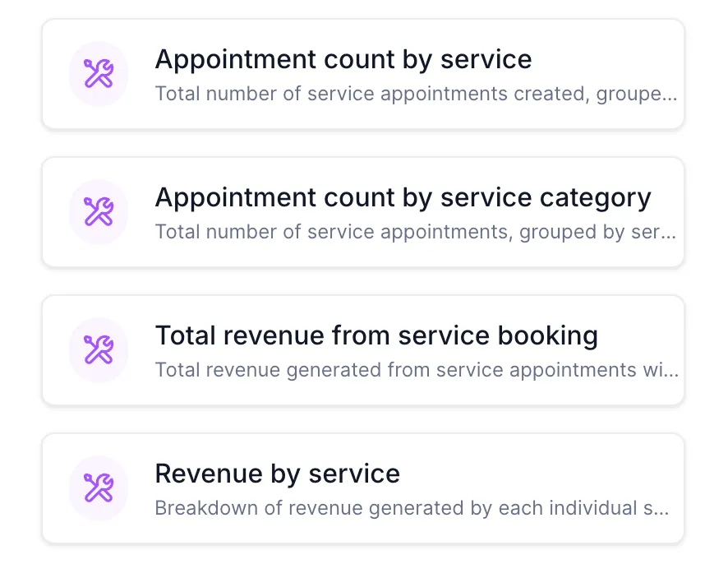Choose the Appointment count by service category card
Image resolution: width=728 pixels, height=564 pixels.
coord(363,212)
